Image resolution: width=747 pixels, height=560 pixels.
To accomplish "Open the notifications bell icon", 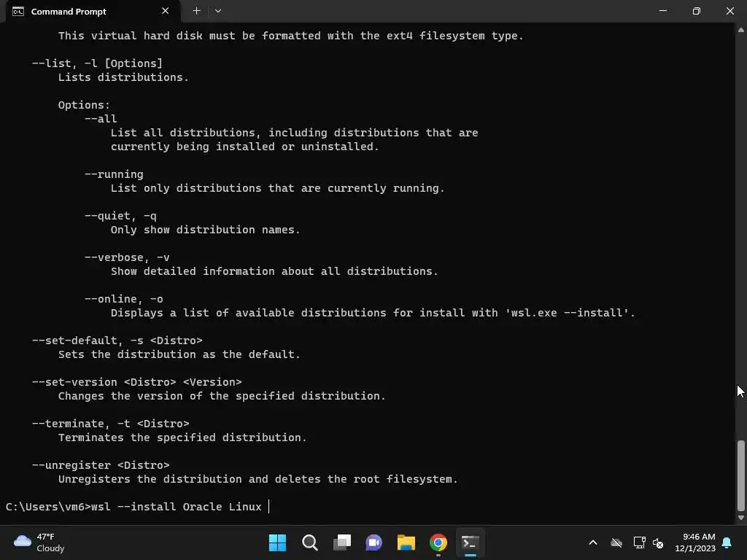I will [727, 542].
